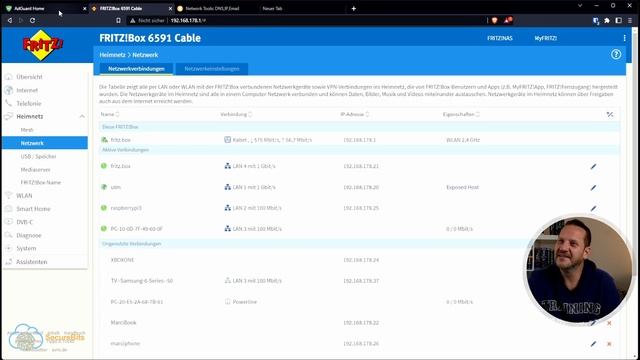Viewport: 640px width, 360px height.
Task: Open FRITZ!Box-Name in the sidebar
Action: 40,182
